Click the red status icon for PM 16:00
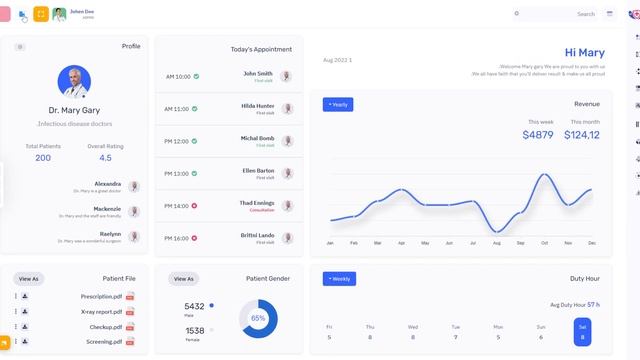 tap(194, 238)
